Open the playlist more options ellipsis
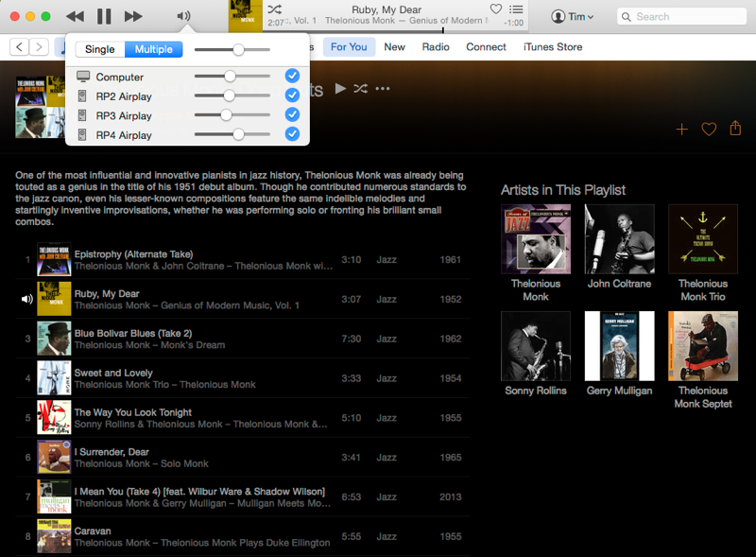 pyautogui.click(x=383, y=88)
